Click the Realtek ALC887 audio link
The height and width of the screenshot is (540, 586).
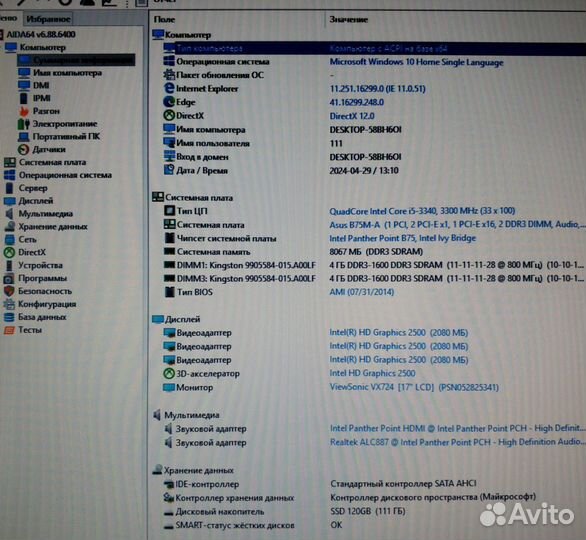click(457, 442)
